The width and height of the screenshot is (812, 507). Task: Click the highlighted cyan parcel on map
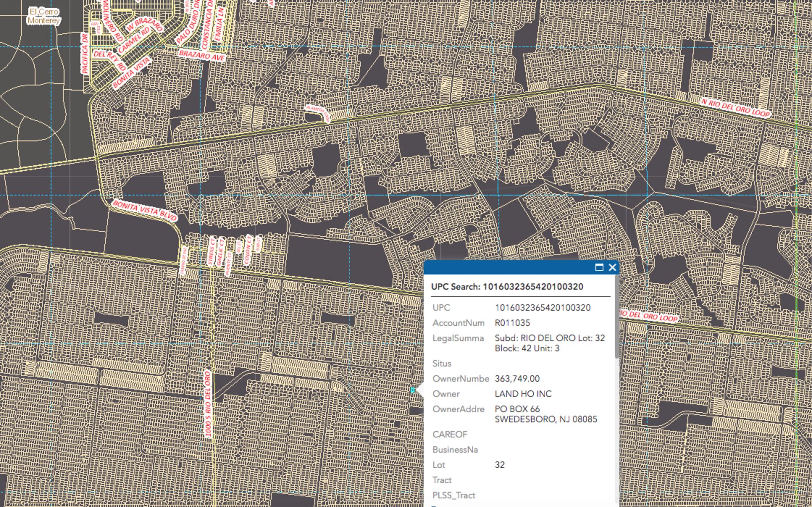[x=413, y=390]
